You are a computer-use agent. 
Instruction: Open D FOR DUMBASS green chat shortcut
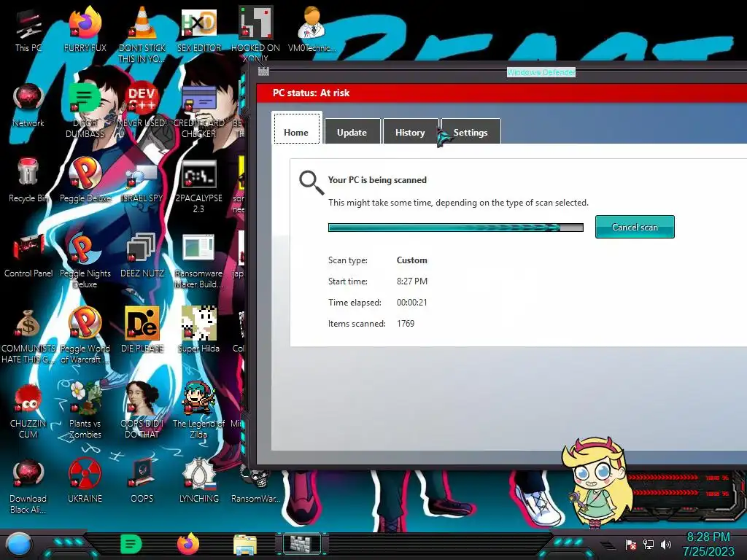pos(85,111)
